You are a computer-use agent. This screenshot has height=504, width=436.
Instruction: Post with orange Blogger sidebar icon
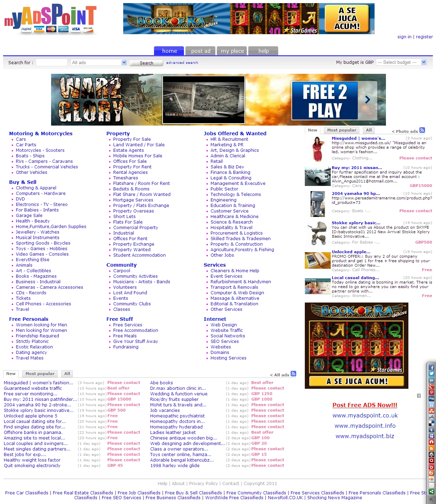pyautogui.click(x=432, y=448)
